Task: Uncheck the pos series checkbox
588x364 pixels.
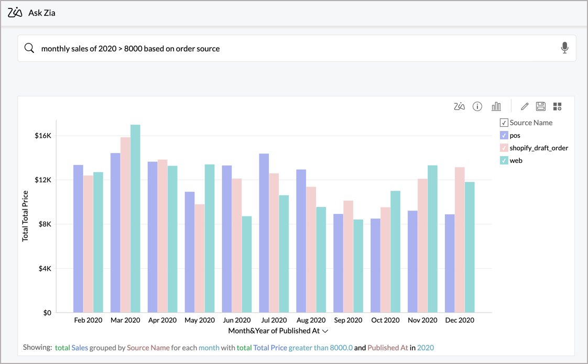Action: (x=504, y=135)
